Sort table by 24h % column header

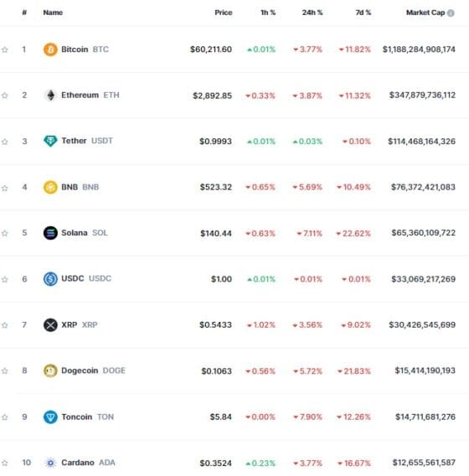[312, 13]
